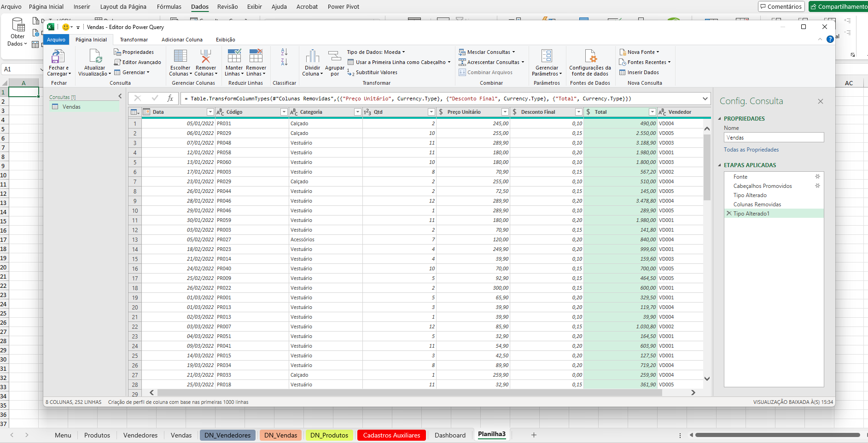Click the Fechar e Carregar icon
The height and width of the screenshot is (443, 868).
(58, 57)
